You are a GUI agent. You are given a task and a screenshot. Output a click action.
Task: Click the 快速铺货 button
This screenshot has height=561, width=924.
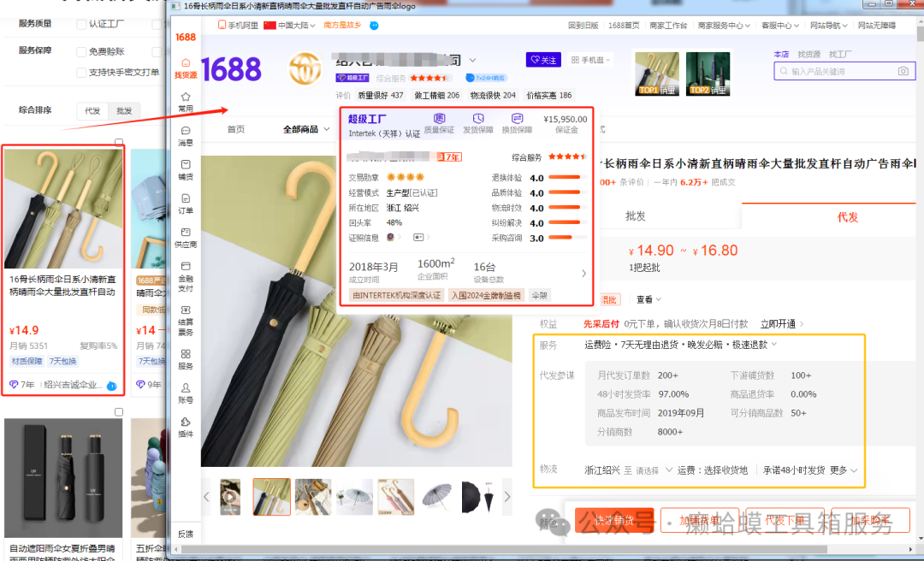click(x=614, y=520)
